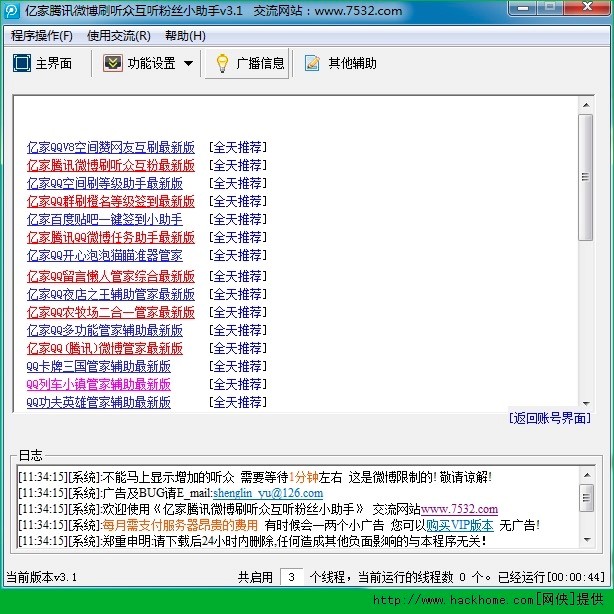Click 当前版本v3.1 status text
This screenshot has width=614, height=614.
click(x=42, y=577)
